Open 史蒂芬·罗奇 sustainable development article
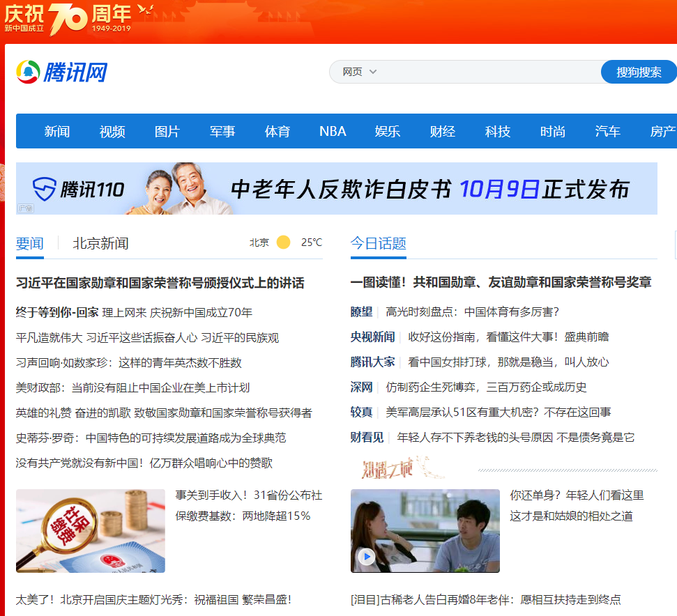This screenshot has height=616, width=677. [151, 438]
